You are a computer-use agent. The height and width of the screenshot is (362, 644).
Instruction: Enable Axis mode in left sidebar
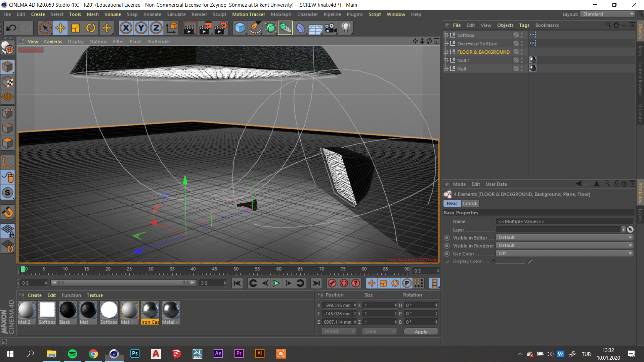coord(7,162)
